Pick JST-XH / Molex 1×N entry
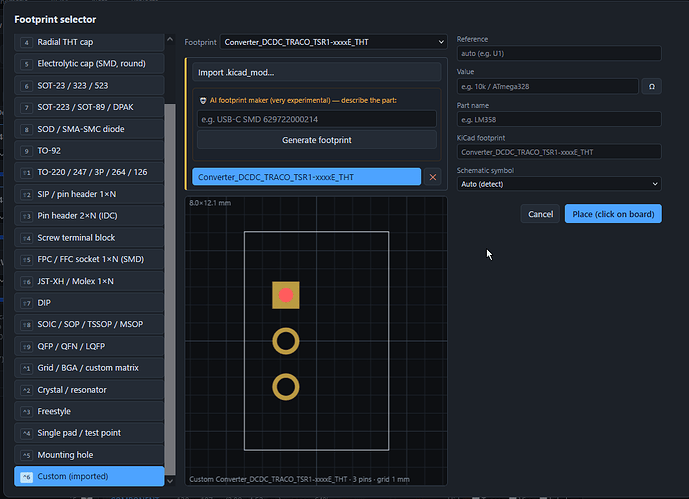The image size is (689, 499). pos(89,281)
